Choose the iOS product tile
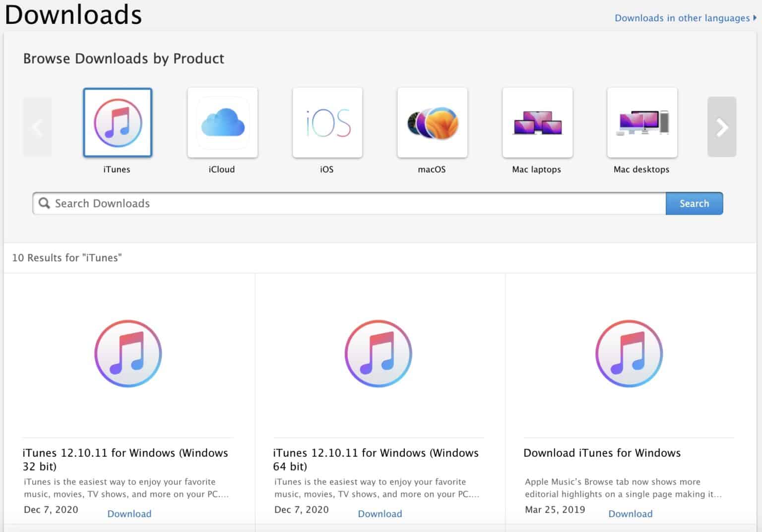Image resolution: width=762 pixels, height=532 pixels. [327, 122]
